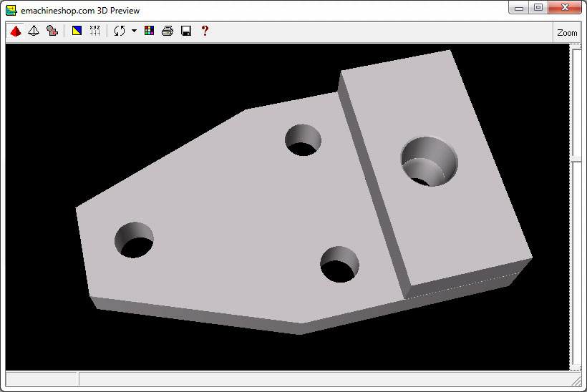Minimize the 3D Preview window
Viewport: 587px width, 392px height.
coord(518,8)
